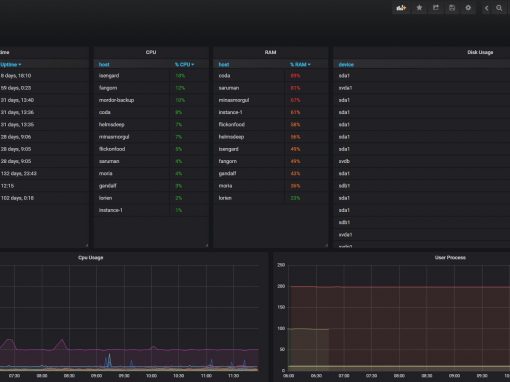Viewport: 510px width, 382px height.
Task: Click the % CPU value for isengard
Action: (x=180, y=76)
